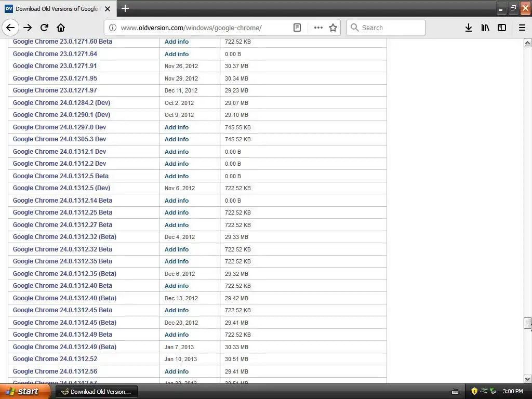Click Add info for 23.0.1271.64
The height and width of the screenshot is (399, 532).
coord(177,54)
